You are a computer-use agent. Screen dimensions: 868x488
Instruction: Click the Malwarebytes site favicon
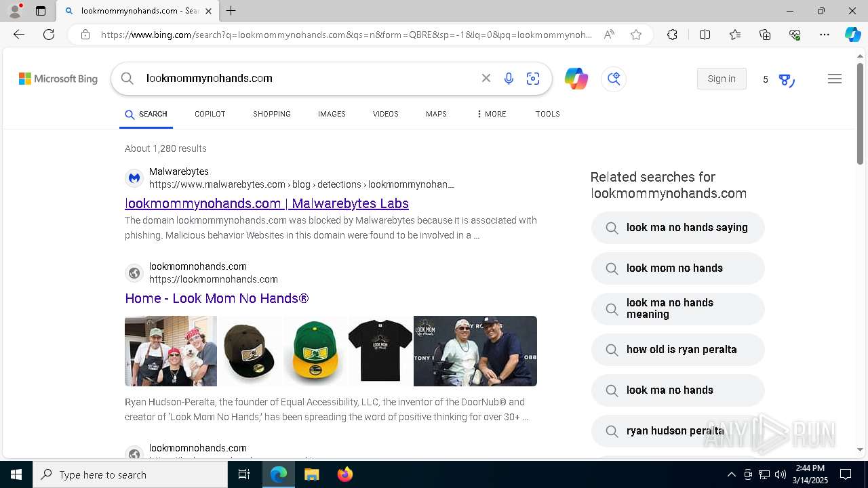tap(134, 178)
